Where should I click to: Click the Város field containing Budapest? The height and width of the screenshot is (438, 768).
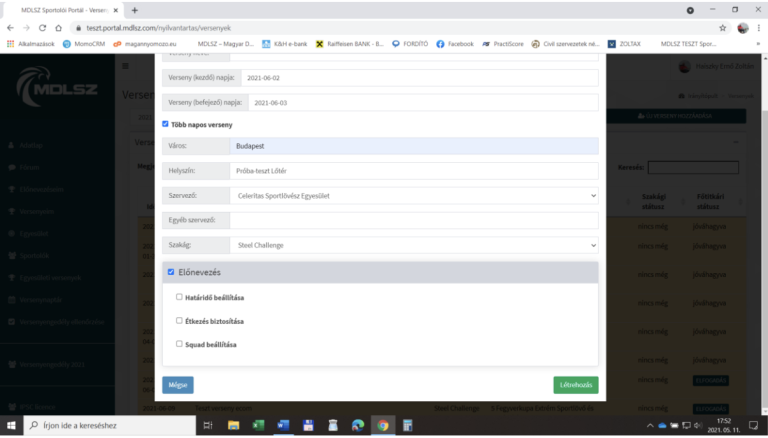click(x=413, y=146)
